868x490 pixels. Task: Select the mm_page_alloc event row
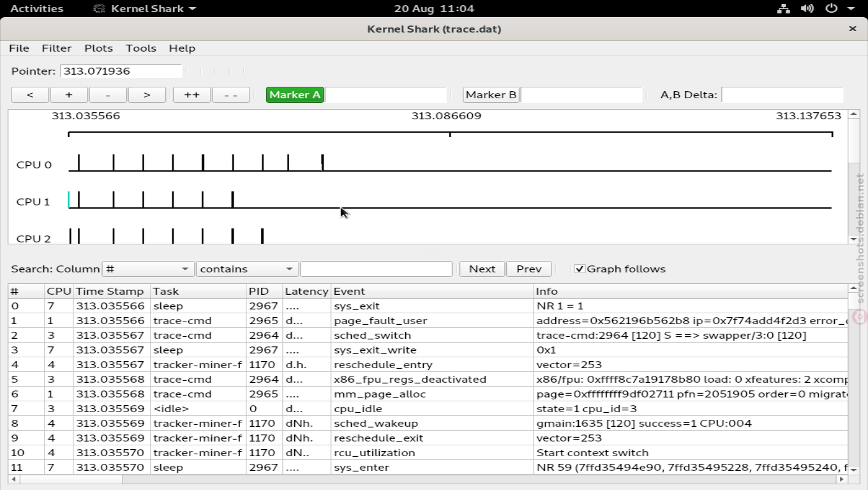(428, 394)
